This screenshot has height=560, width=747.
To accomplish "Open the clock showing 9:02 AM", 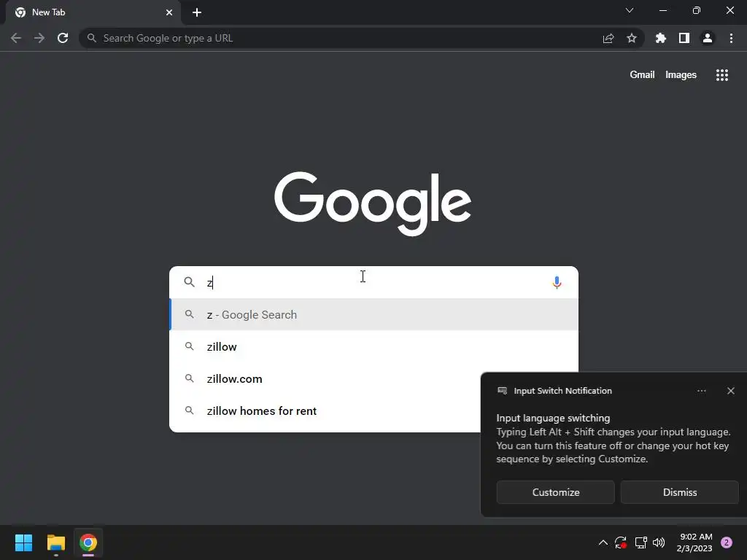I will 694,542.
